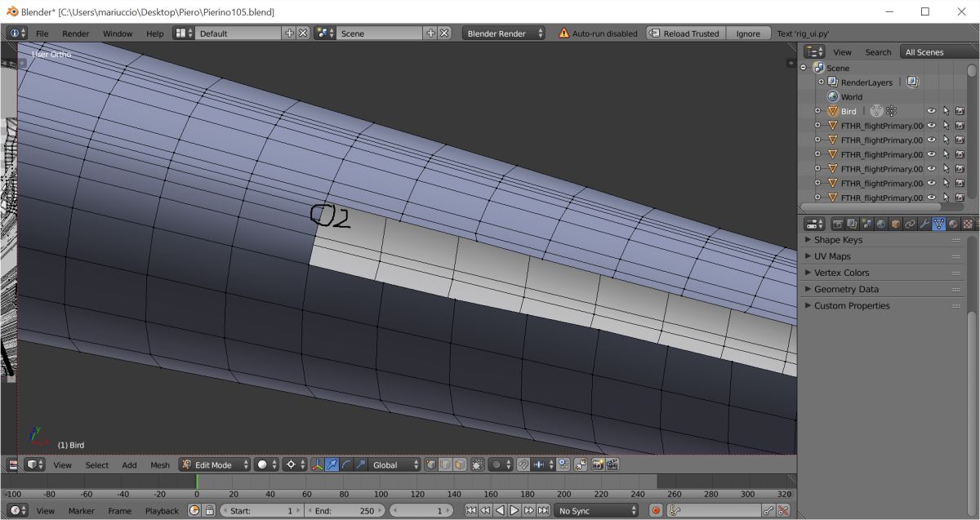
Task: Click the End frame field
Action: tap(346, 510)
